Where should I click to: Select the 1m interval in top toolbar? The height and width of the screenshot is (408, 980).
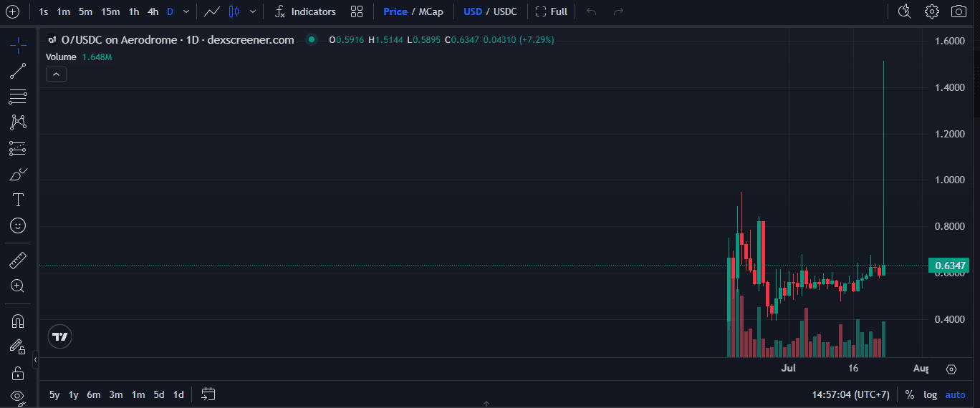[64, 11]
